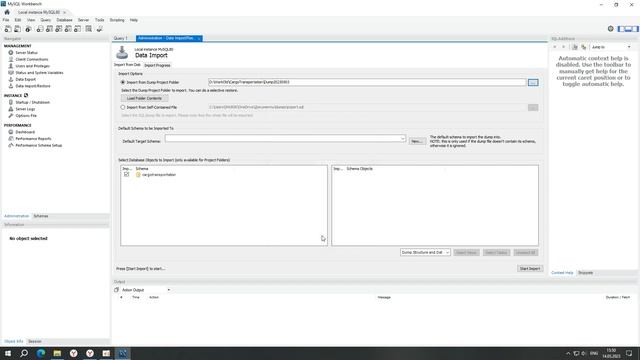This screenshot has width=640, height=360.
Task: Open the preferences gear icon top right
Action: pos(611,29)
